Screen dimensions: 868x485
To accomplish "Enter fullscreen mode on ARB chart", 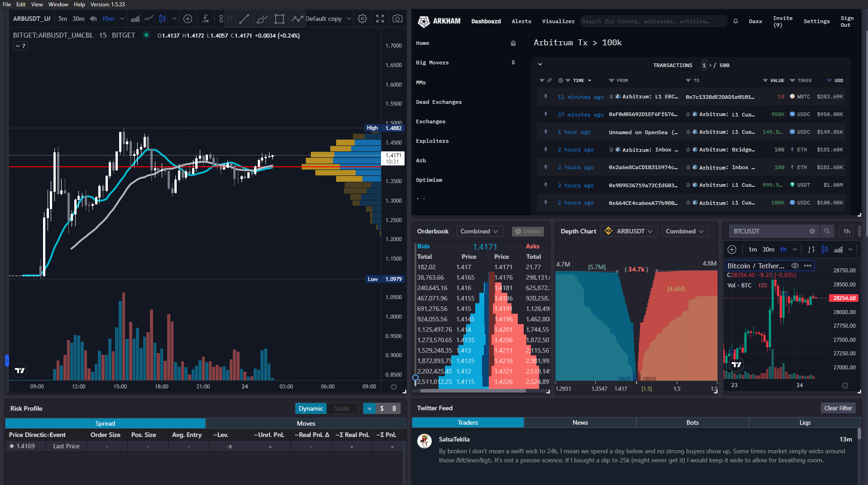I will tap(380, 19).
